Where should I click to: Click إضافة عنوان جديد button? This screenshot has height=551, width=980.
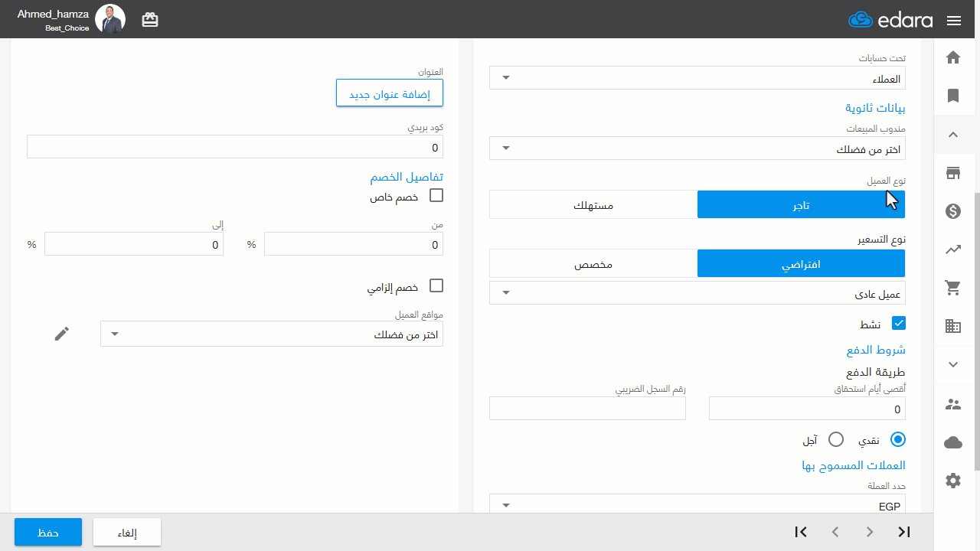pyautogui.click(x=390, y=93)
